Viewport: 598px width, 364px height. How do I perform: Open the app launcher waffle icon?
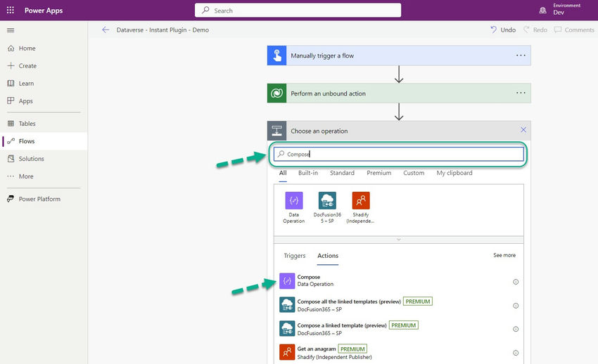pyautogui.click(x=11, y=11)
